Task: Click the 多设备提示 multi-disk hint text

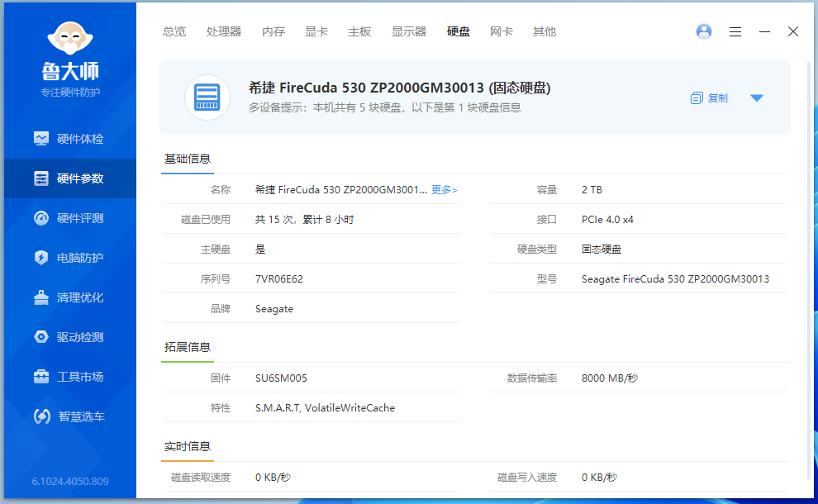Action: pos(384,108)
